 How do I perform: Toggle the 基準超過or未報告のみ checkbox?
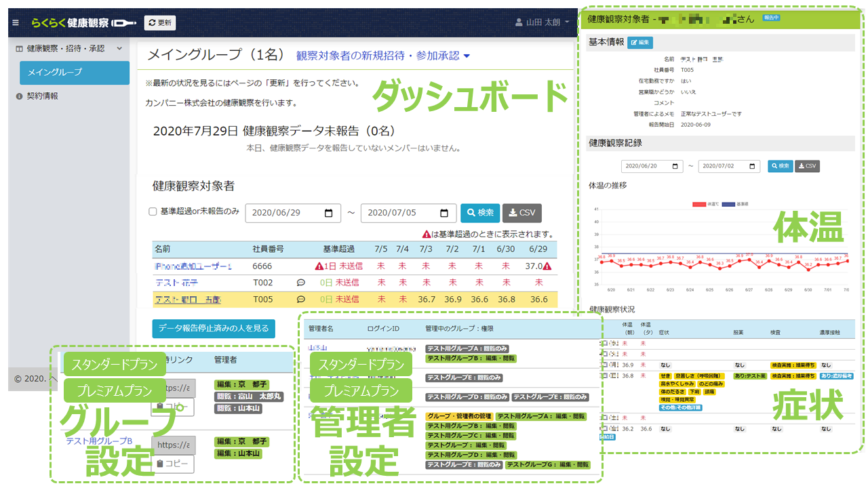tap(153, 211)
